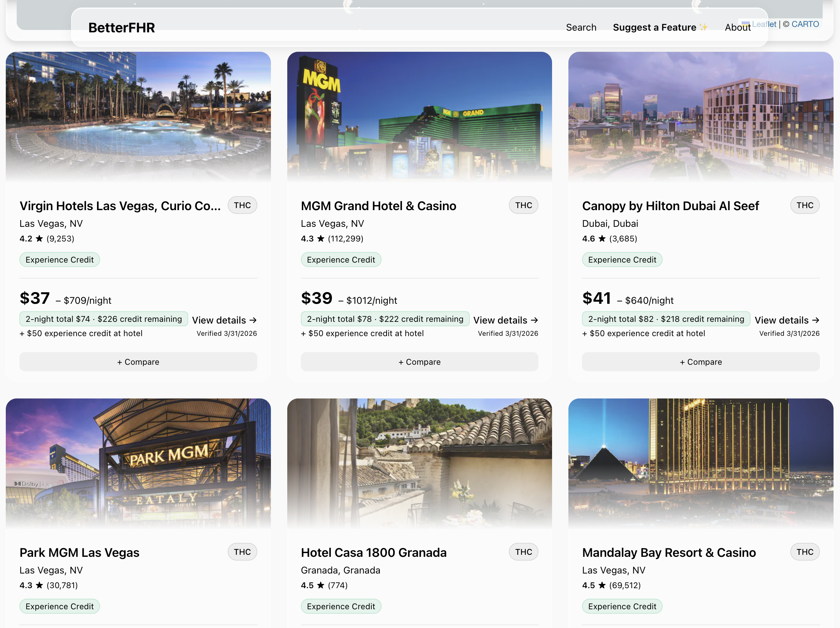The height and width of the screenshot is (628, 840).
Task: Click the BetterFHR logo
Action: tap(122, 27)
